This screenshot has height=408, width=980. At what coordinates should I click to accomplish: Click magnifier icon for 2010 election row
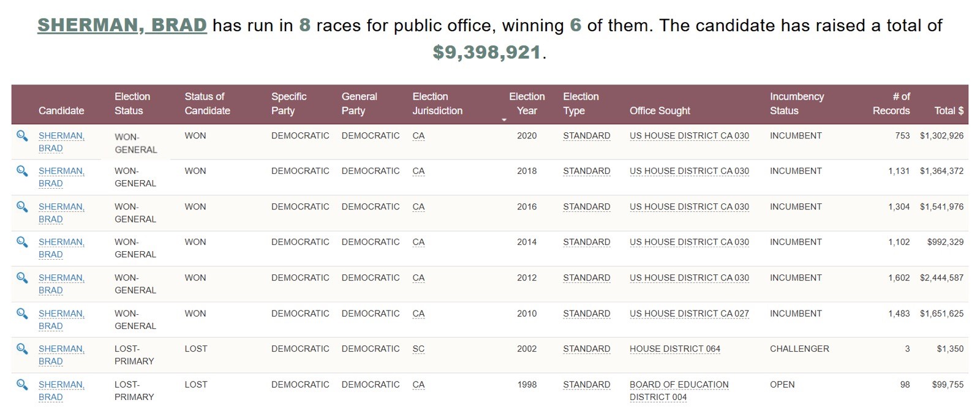[x=22, y=313]
